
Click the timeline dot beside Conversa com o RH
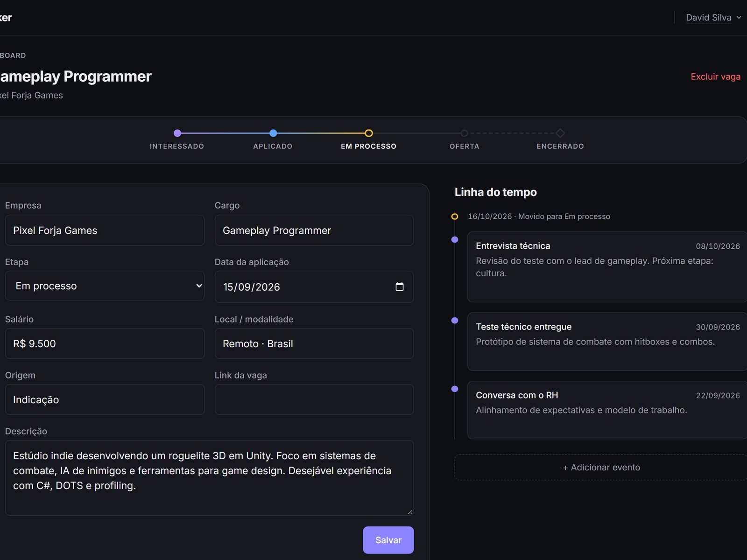pos(455,389)
